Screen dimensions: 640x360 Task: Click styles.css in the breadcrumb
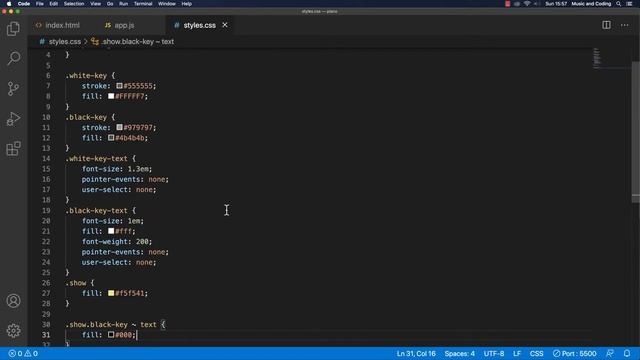(x=64, y=42)
